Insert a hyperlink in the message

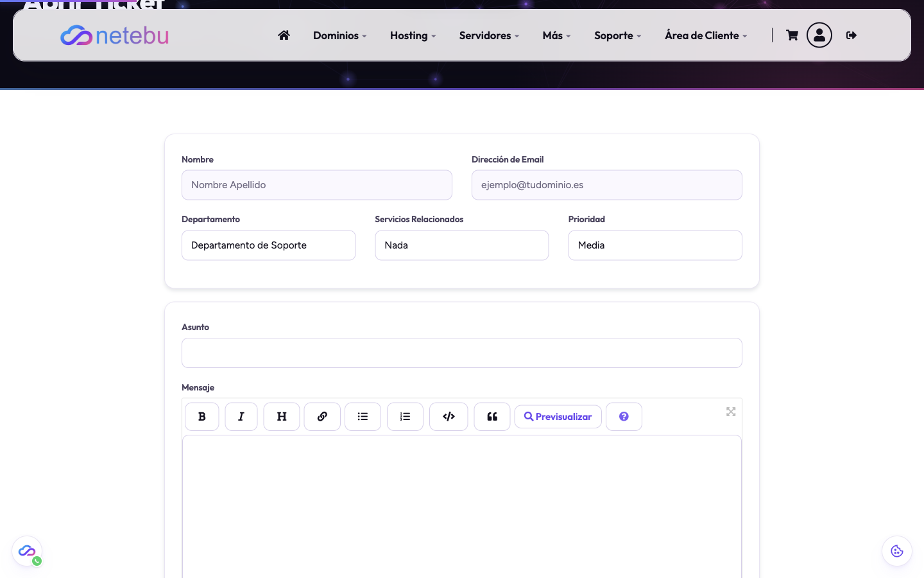point(322,417)
